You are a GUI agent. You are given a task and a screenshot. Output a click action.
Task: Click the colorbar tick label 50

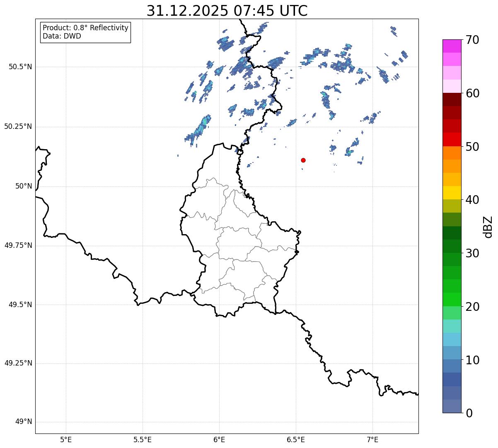coord(472,147)
